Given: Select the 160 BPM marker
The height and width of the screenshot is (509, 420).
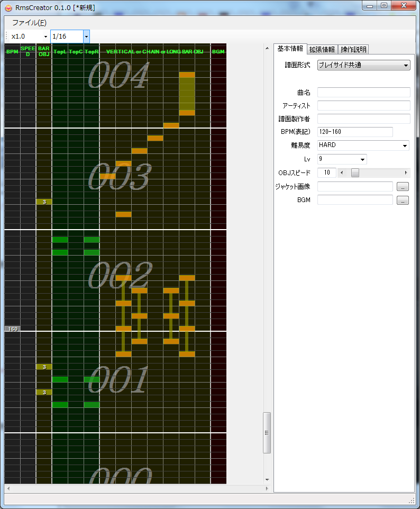Looking at the screenshot, I should click(x=12, y=329).
